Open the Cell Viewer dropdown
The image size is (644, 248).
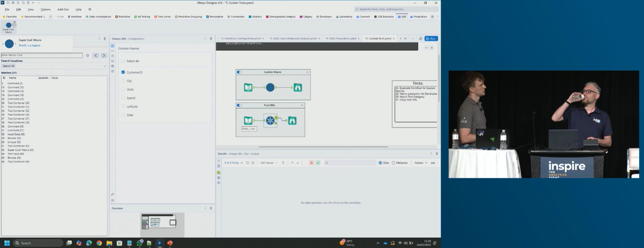point(269,163)
